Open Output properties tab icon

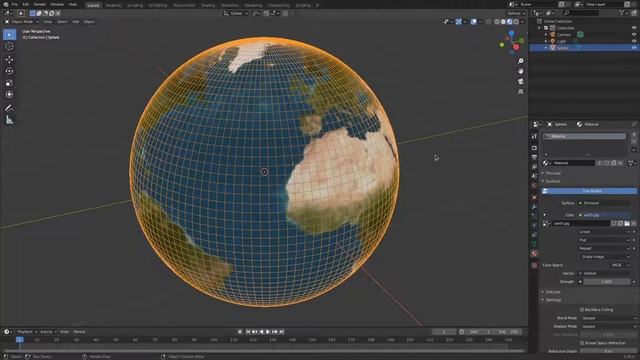[x=534, y=158]
